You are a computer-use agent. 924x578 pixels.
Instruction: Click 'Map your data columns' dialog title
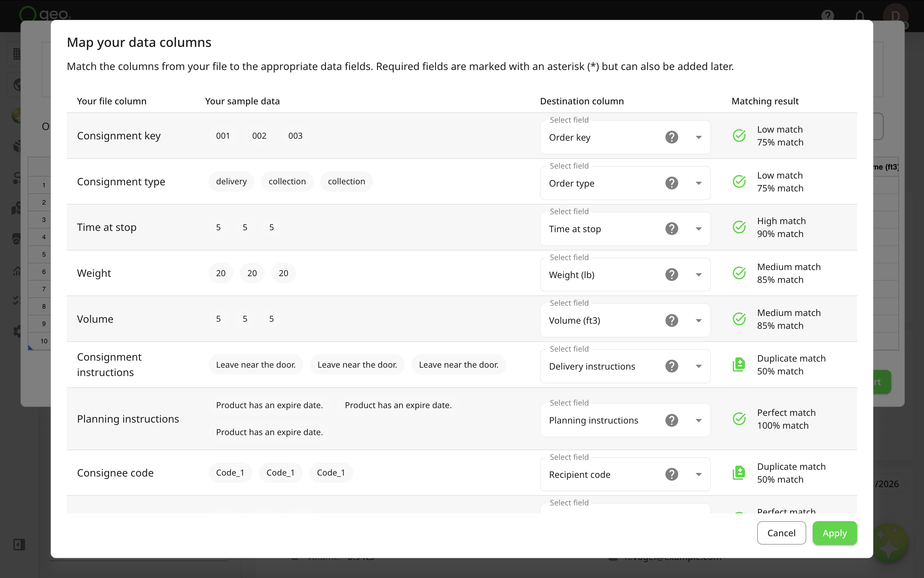point(139,42)
